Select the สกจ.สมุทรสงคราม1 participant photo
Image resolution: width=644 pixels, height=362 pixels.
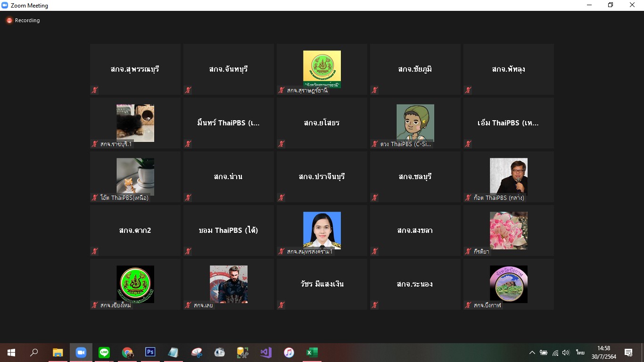click(x=322, y=230)
